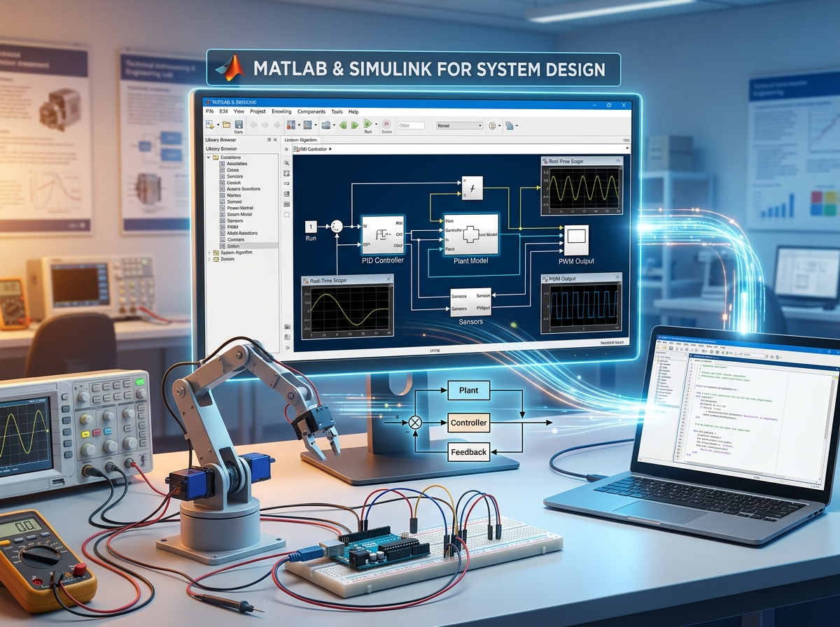Click the Plant box in overlay diagram
This screenshot has height=627, width=840.
[x=468, y=390]
